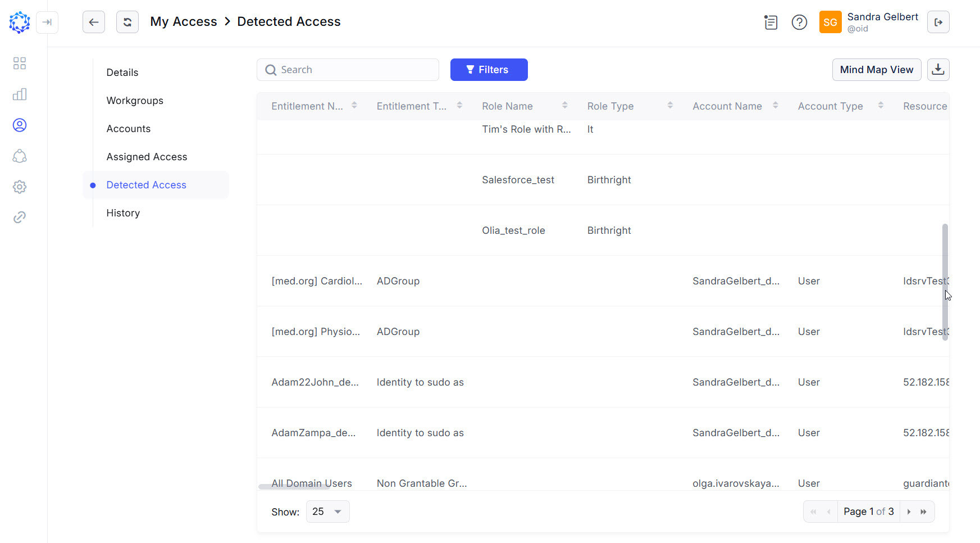
Task: Sort by Account Type column arrows
Action: pyautogui.click(x=881, y=106)
